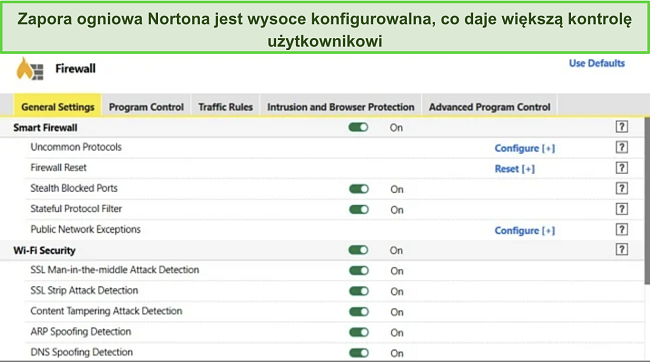
Task: Disable DNS Spoofing Detection switch
Action: click(359, 353)
